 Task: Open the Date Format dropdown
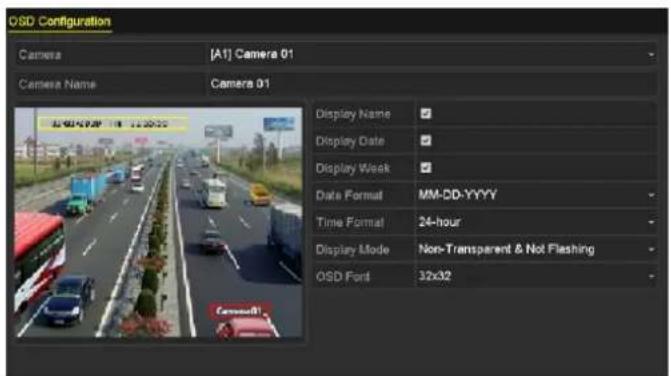coord(536,195)
